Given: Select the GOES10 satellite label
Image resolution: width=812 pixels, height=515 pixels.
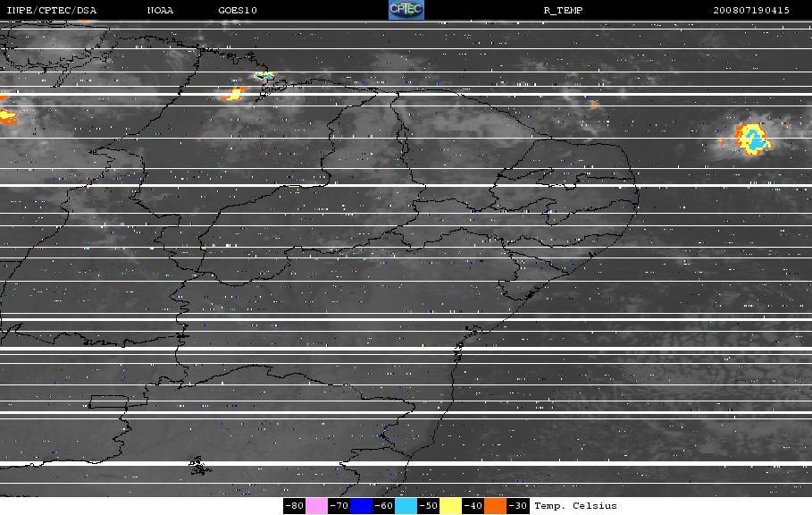Looking at the screenshot, I should [238, 11].
